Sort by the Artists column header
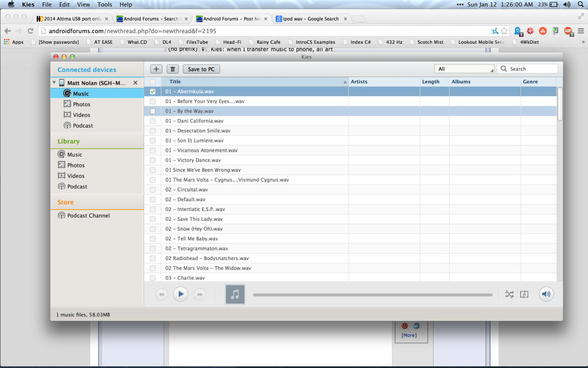 (384, 82)
